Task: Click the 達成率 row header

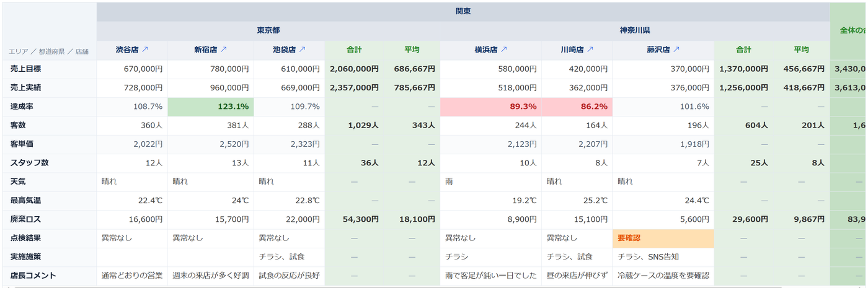Action: click(x=48, y=107)
